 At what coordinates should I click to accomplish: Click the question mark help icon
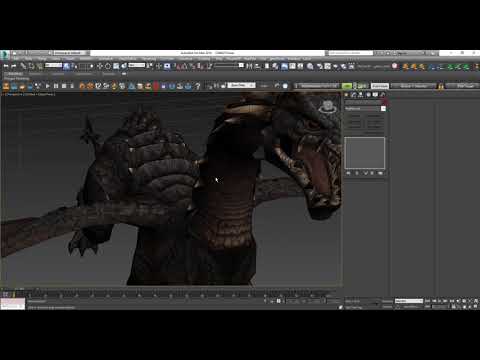click(198, 86)
